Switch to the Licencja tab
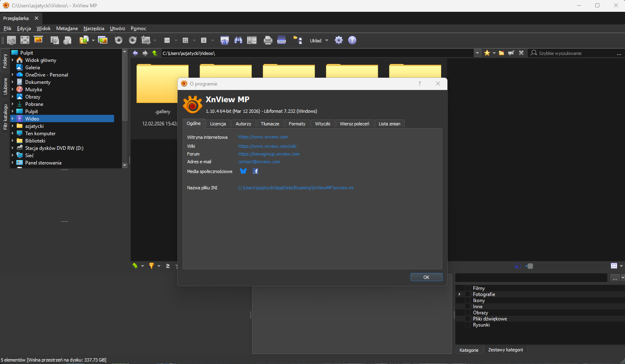The width and height of the screenshot is (625, 364). (218, 124)
